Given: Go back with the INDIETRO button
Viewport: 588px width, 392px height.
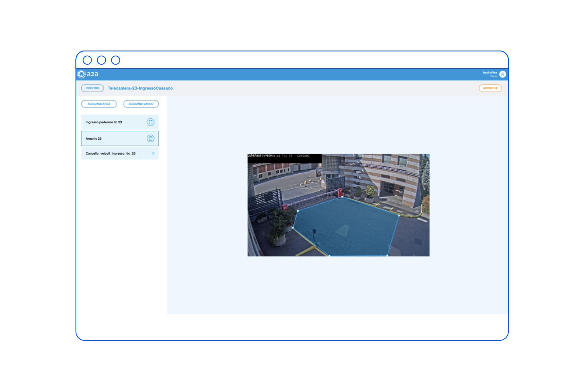Looking at the screenshot, I should click(92, 88).
